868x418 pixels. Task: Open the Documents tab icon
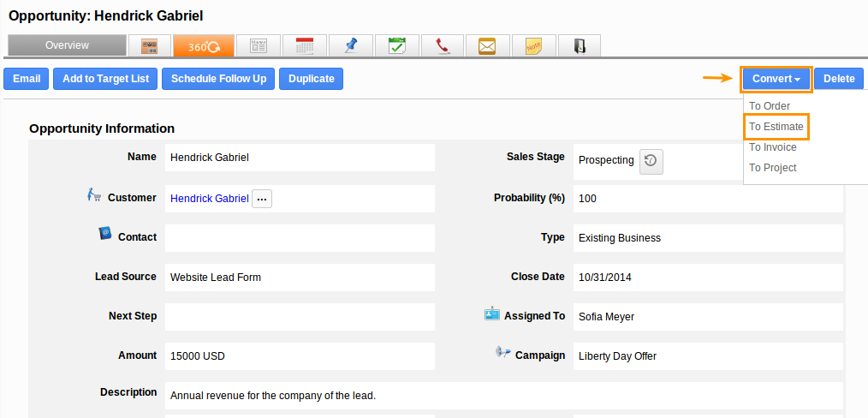(x=580, y=45)
